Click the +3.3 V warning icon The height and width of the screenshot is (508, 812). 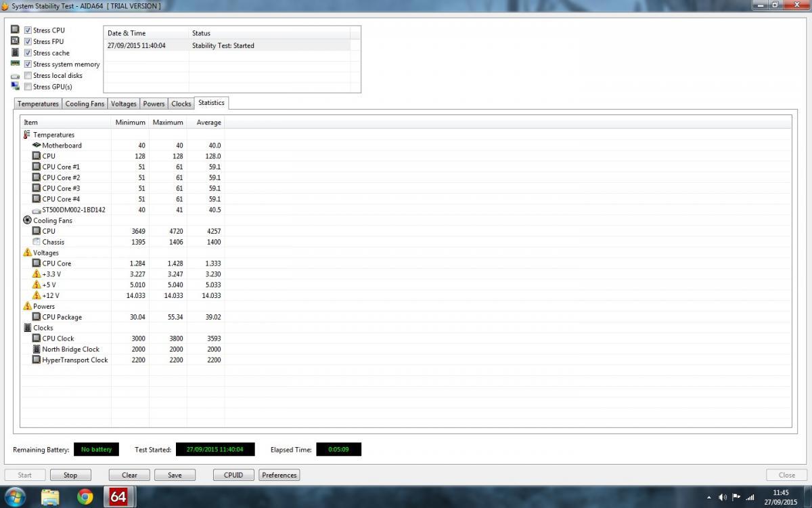(x=37, y=274)
